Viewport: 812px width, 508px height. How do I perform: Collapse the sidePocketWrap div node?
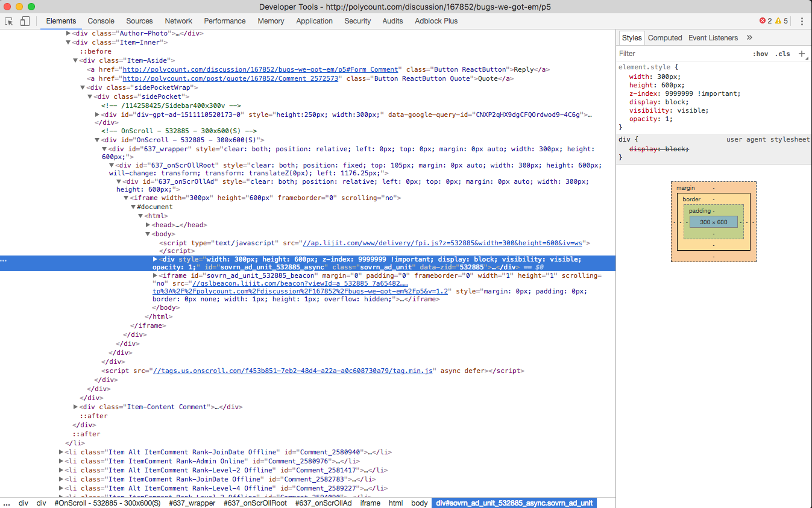coord(83,87)
